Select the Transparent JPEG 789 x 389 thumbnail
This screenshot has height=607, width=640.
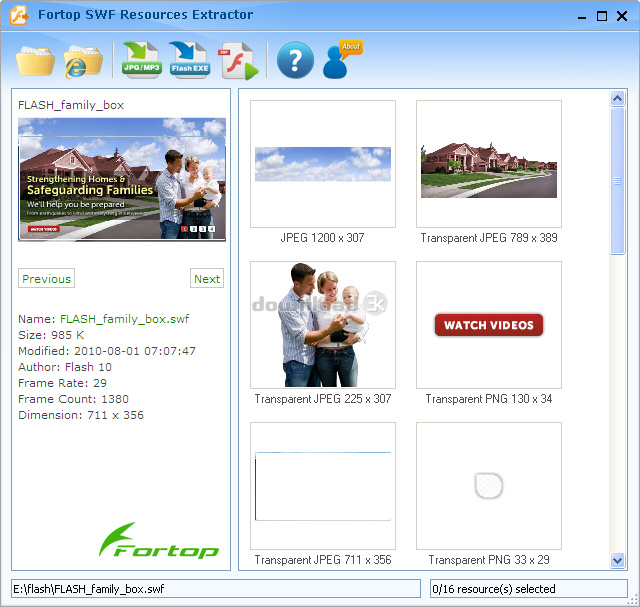tap(489, 164)
